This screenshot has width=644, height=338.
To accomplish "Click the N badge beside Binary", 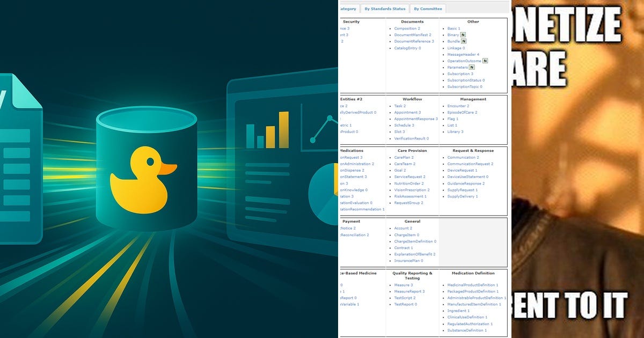I will click(464, 35).
